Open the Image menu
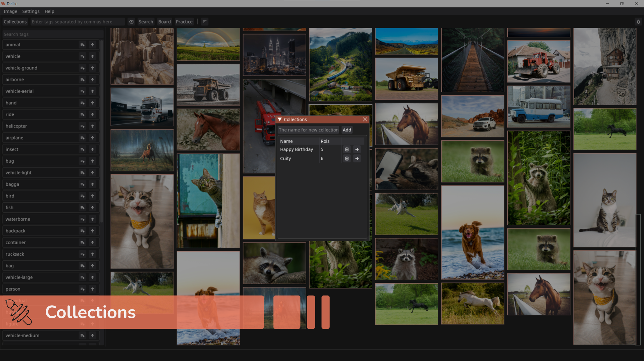 pos(10,11)
